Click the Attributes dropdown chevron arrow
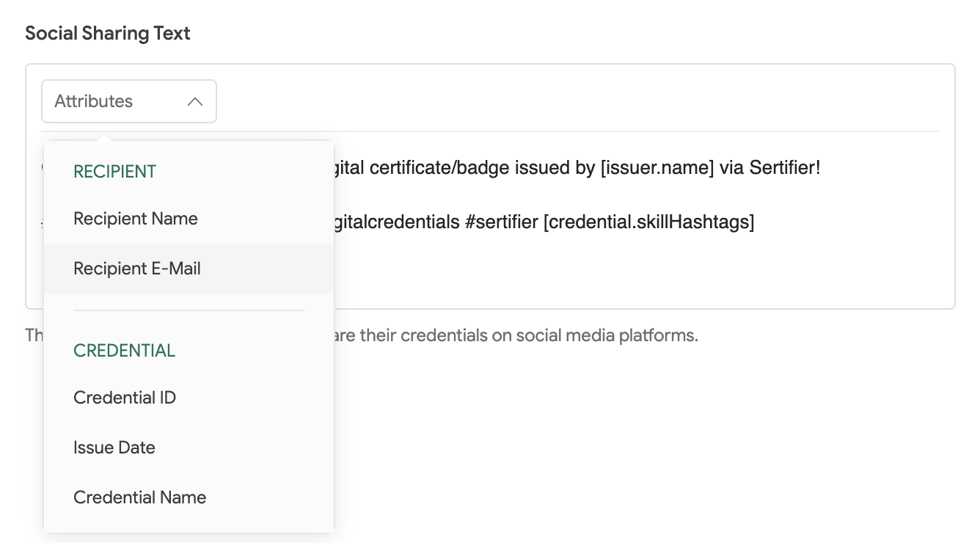 coord(195,102)
